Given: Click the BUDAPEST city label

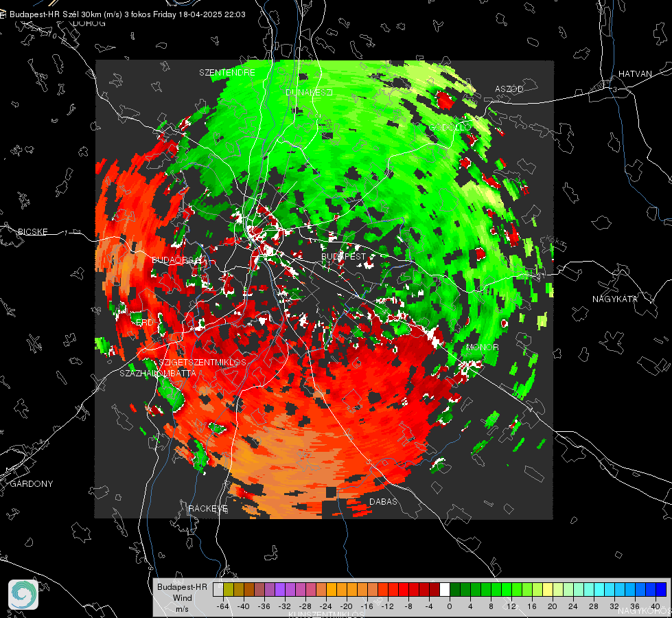Looking at the screenshot, I should (343, 256).
